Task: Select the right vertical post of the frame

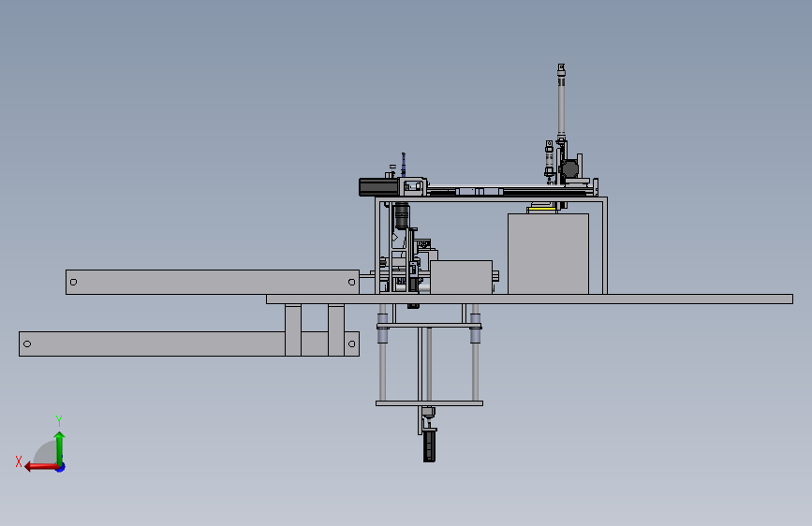Action: coord(605,246)
